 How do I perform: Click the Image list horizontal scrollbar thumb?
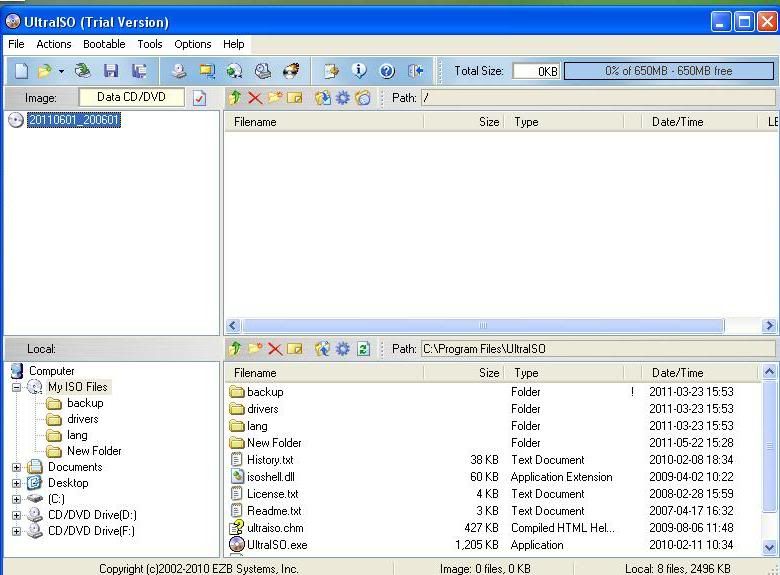(483, 326)
